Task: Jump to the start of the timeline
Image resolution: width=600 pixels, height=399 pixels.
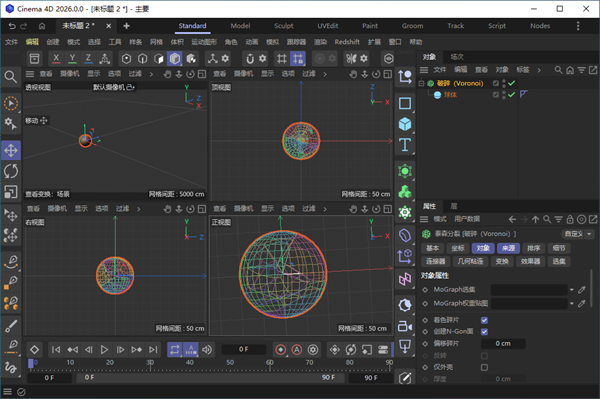Action: [x=56, y=350]
